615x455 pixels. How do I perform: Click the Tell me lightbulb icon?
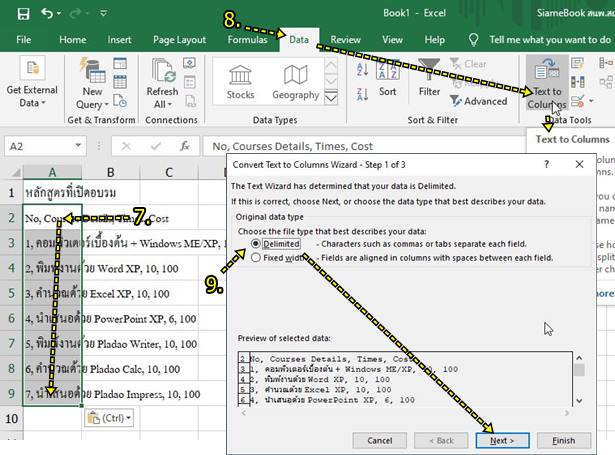coord(473,40)
